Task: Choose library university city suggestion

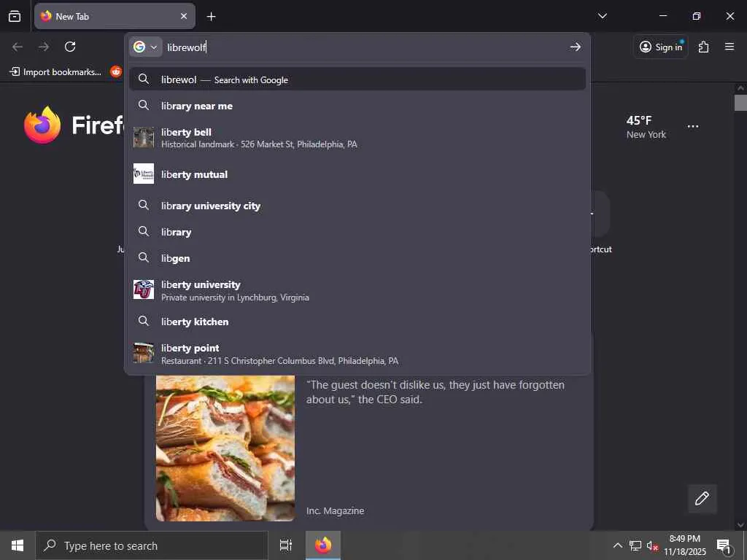Action: [357, 206]
